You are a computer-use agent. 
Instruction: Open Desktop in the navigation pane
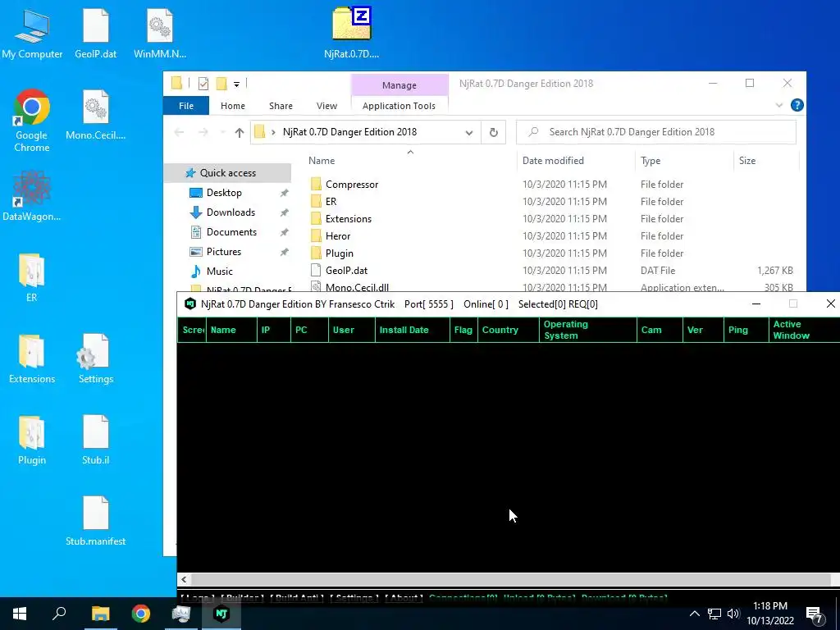[224, 192]
